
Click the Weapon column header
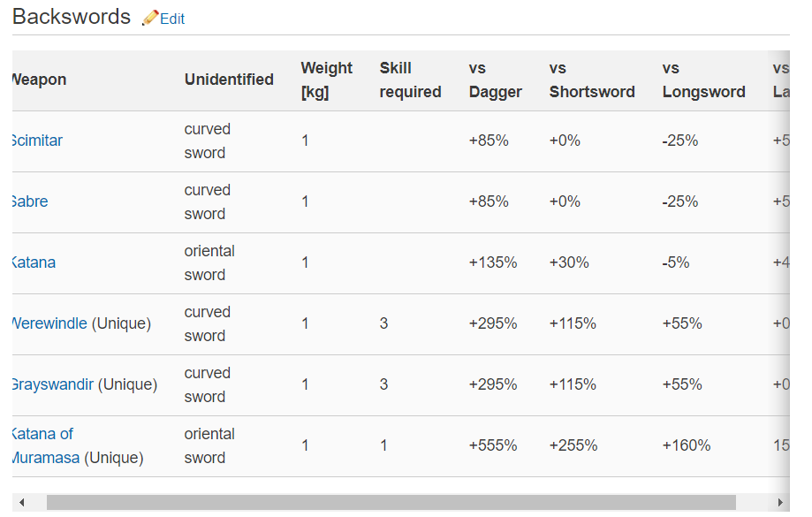pyautogui.click(x=39, y=80)
